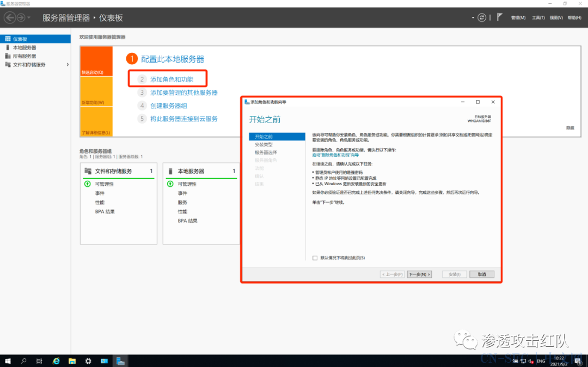
Task: Click 将此服务器连接到云服务 link
Action: click(184, 119)
